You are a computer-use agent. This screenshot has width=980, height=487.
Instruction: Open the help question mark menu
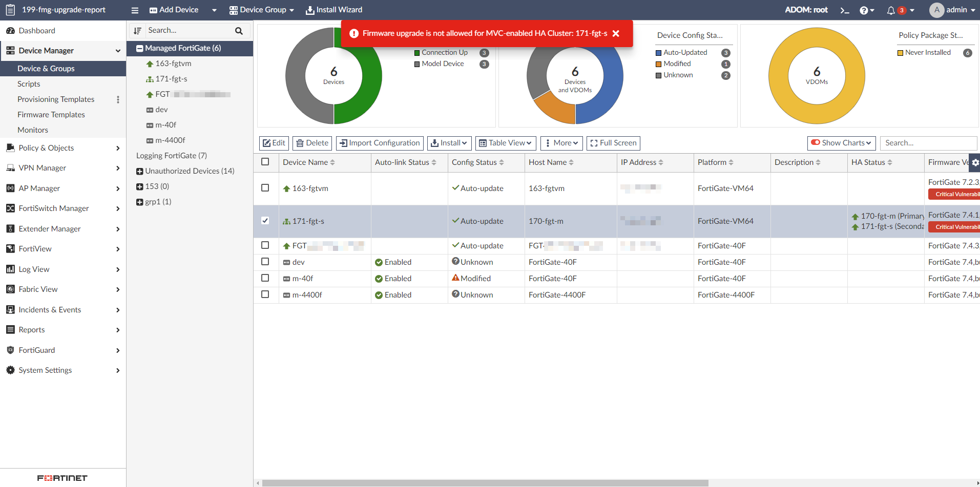coord(864,10)
